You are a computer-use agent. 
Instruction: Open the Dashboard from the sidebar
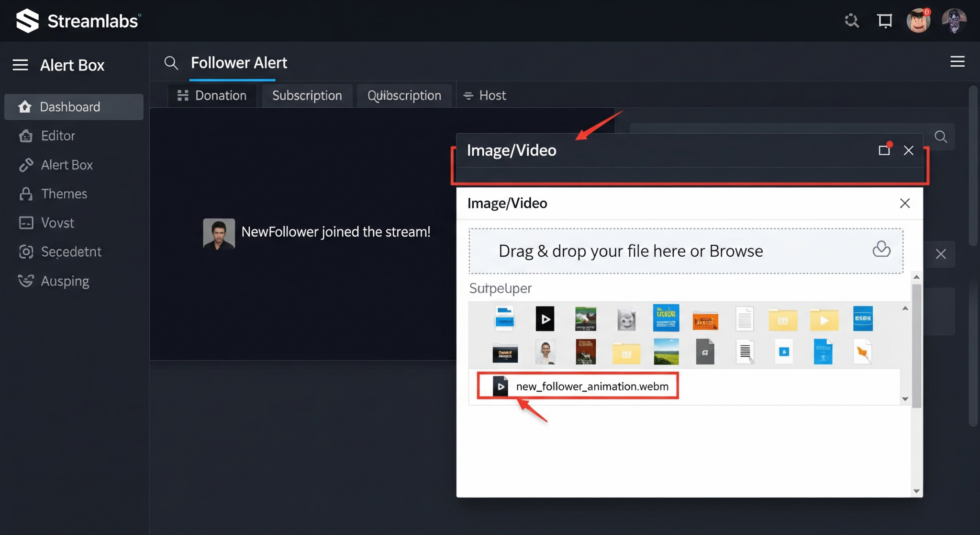[x=70, y=107]
